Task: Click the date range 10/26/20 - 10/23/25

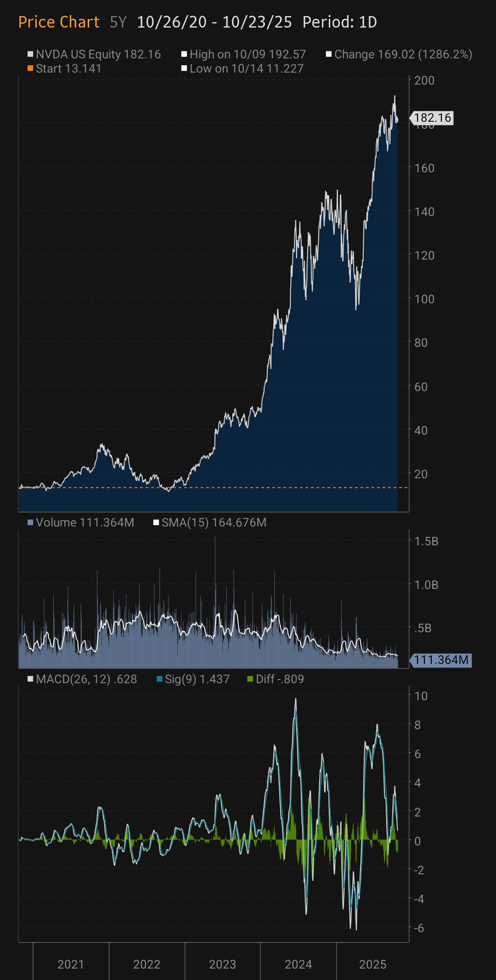Action: 214,22
